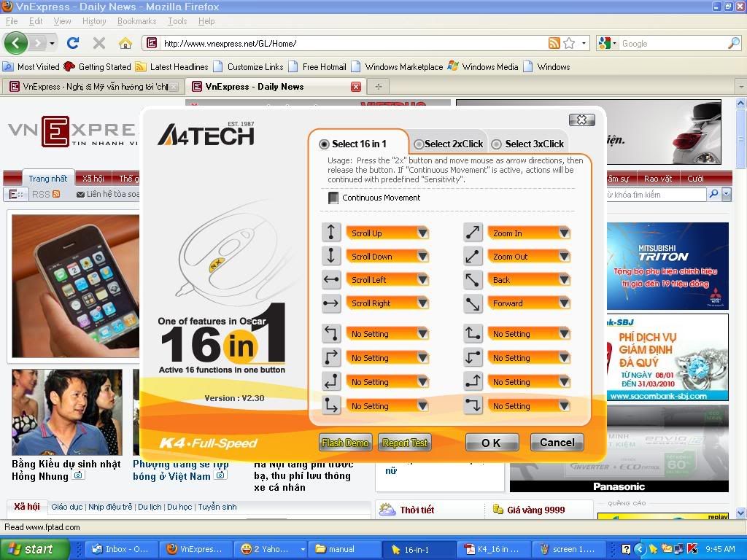Select the 'Select 16 in 1' radio button
747x560 pixels.
click(x=325, y=144)
